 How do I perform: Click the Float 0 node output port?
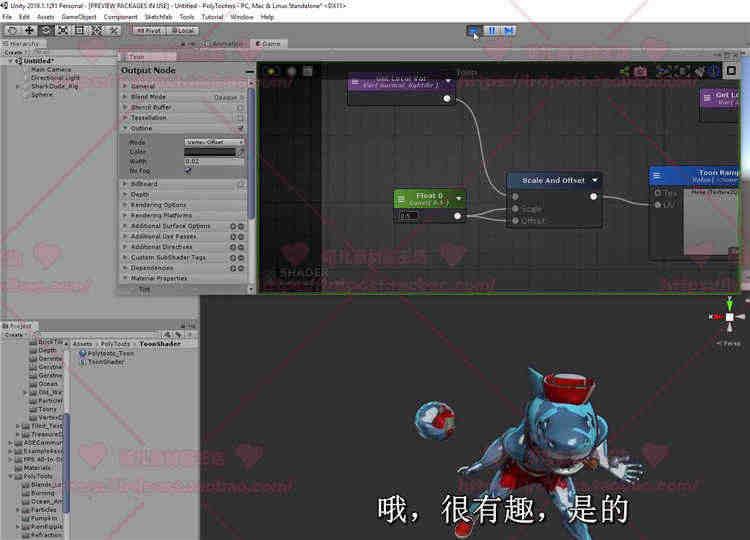(x=458, y=216)
